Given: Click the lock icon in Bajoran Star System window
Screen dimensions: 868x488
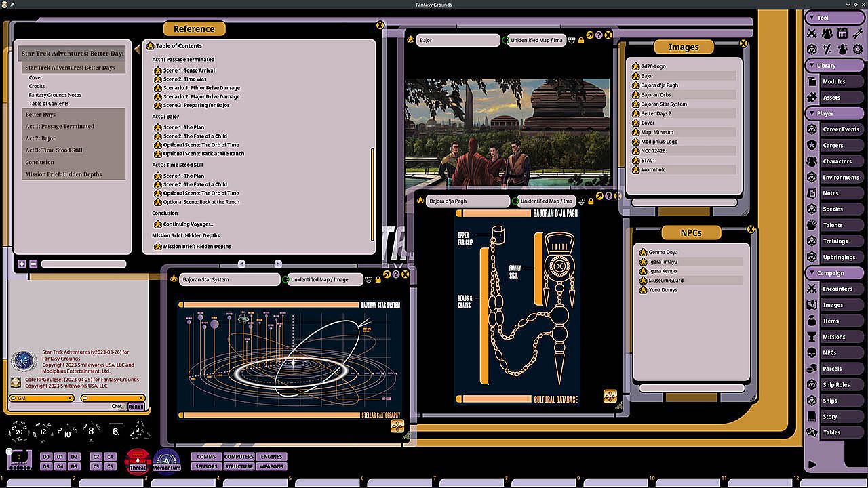Looking at the screenshot, I should pos(378,279).
